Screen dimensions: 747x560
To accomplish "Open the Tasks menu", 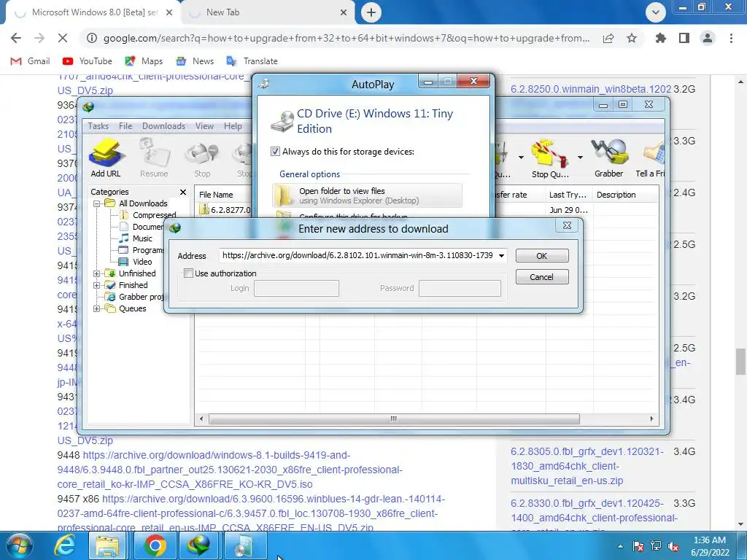I will pos(98,126).
